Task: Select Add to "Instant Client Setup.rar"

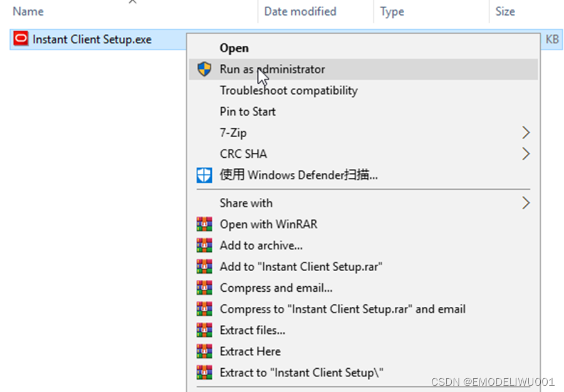Action: [301, 267]
